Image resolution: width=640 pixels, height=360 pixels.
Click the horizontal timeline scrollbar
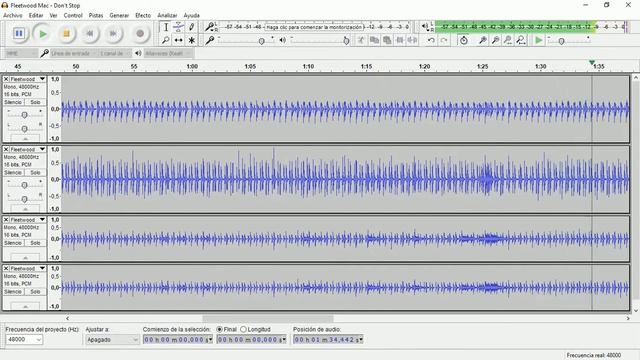click(268, 318)
